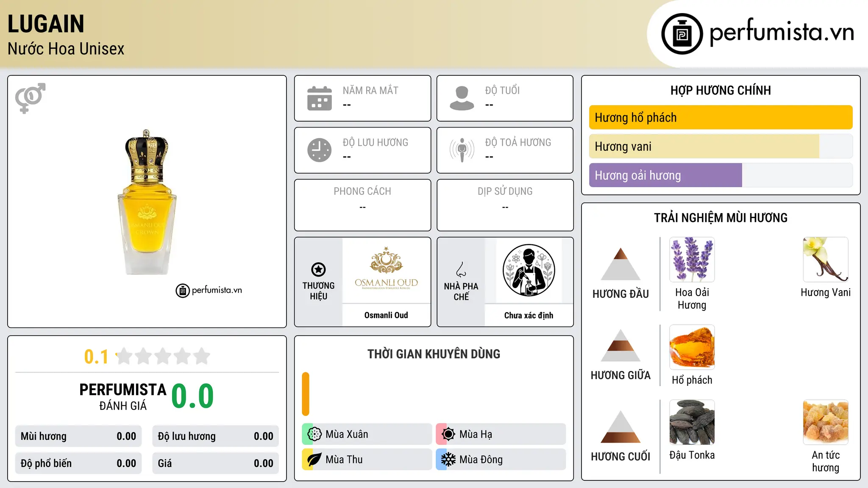Click the Perfumista Đánh giá label
Image resolution: width=868 pixels, height=488 pixels.
[123, 396]
